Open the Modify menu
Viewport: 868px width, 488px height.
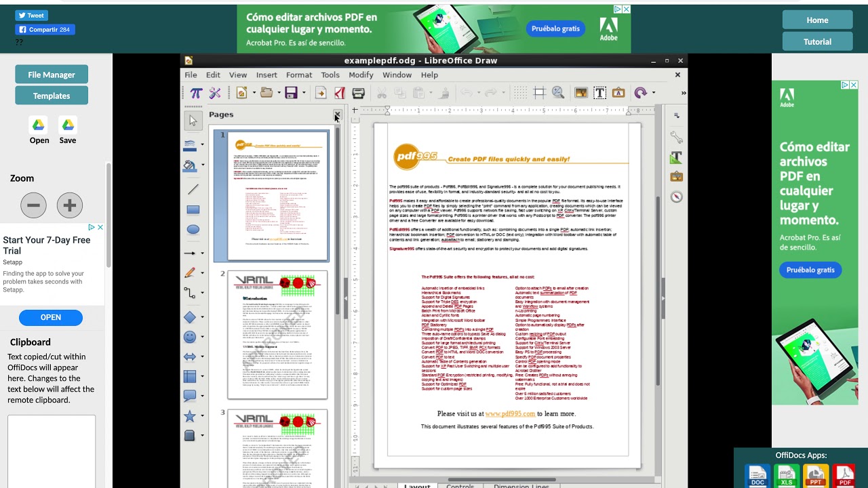click(x=361, y=75)
